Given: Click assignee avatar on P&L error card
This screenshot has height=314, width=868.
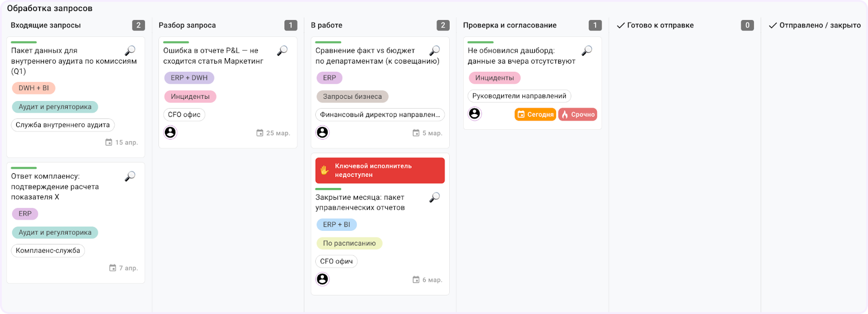Looking at the screenshot, I should coord(170,132).
